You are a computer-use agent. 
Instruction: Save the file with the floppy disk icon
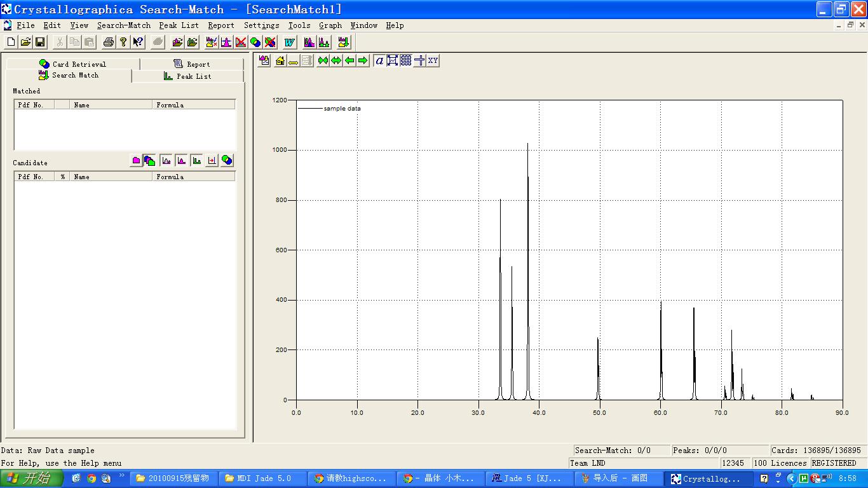click(40, 43)
